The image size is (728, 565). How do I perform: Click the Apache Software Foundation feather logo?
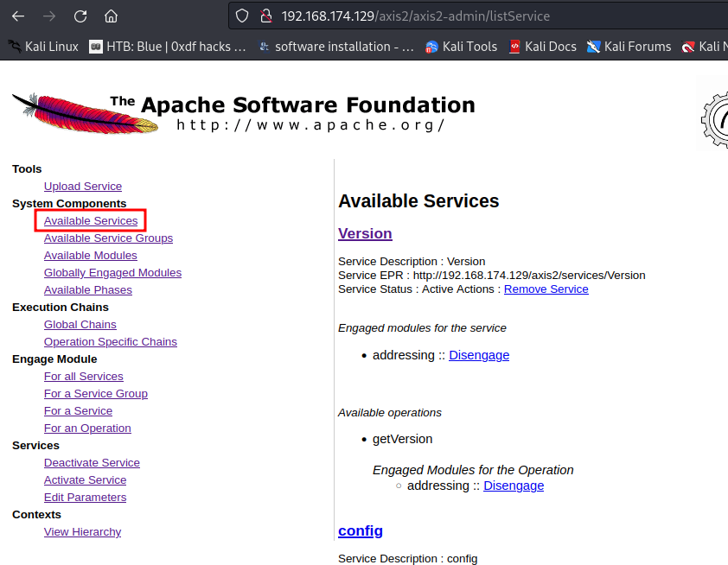85,113
